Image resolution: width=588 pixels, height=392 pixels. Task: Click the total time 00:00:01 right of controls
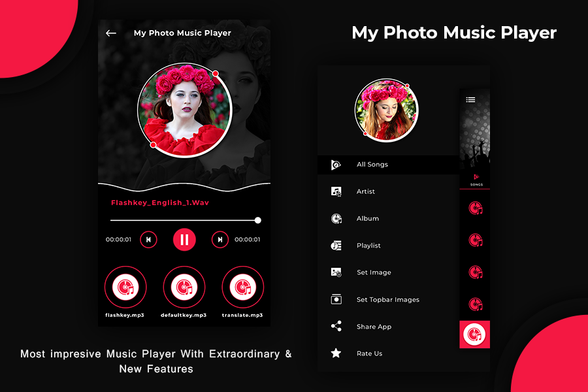(x=247, y=240)
